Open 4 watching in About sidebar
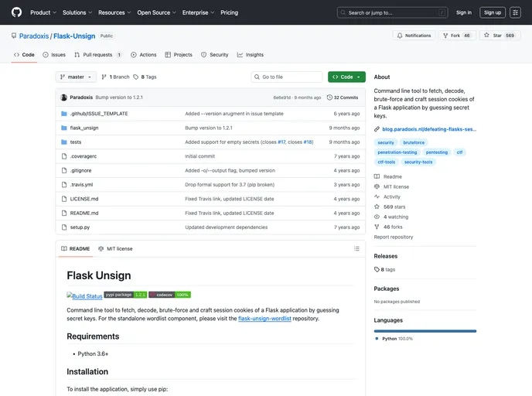The height and width of the screenshot is (396, 532). point(391,217)
